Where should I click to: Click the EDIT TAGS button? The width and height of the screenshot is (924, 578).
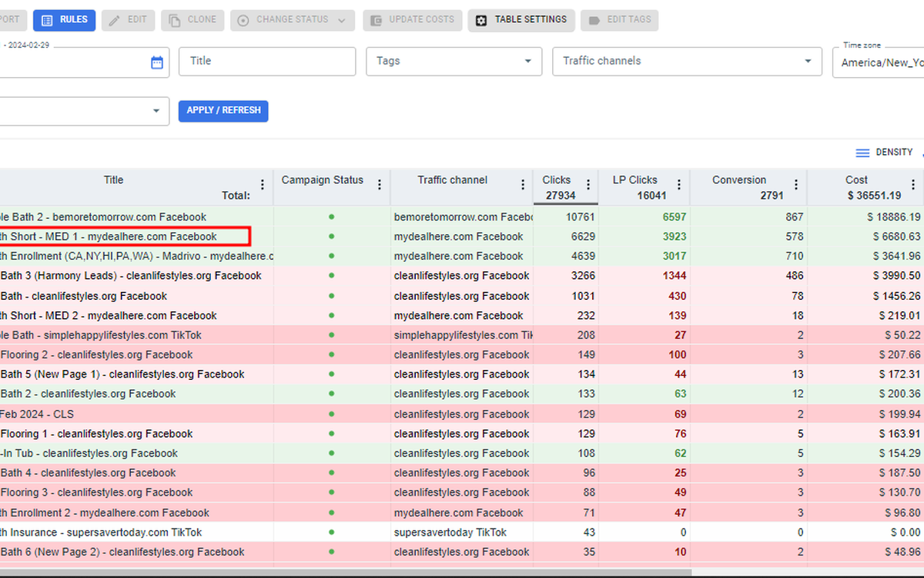pyautogui.click(x=619, y=20)
